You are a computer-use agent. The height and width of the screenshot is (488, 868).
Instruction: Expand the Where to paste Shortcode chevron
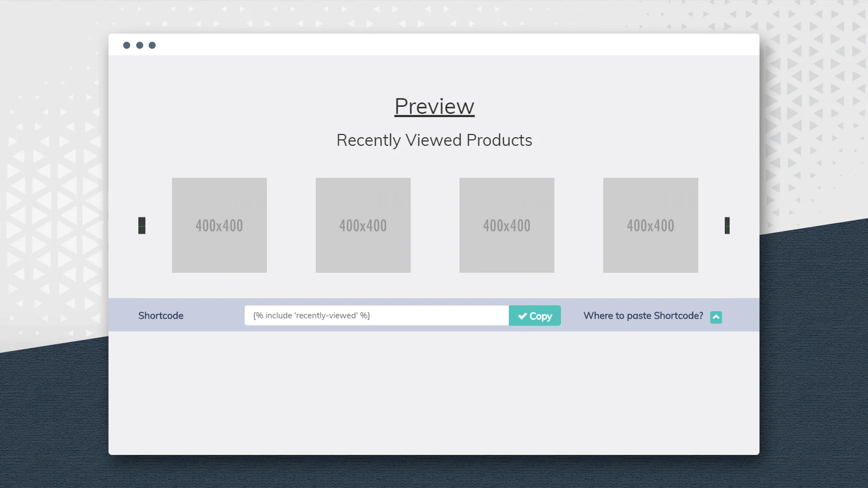[716, 317]
